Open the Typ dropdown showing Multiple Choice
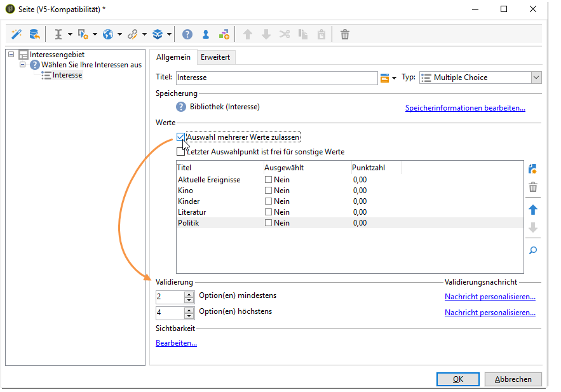 (536, 78)
